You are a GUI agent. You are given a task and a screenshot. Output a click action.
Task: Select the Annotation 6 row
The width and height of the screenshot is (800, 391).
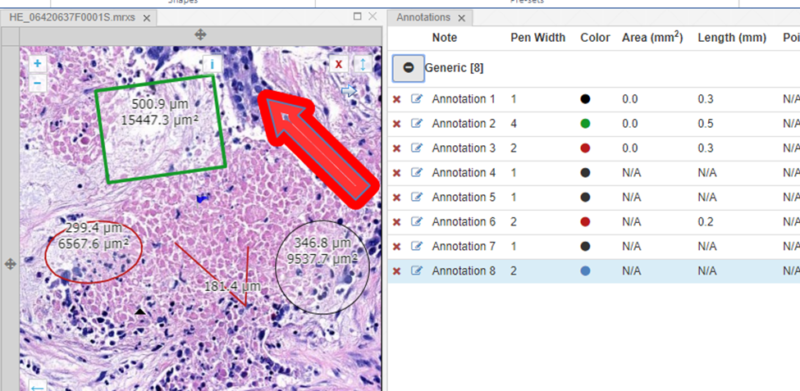(593, 222)
